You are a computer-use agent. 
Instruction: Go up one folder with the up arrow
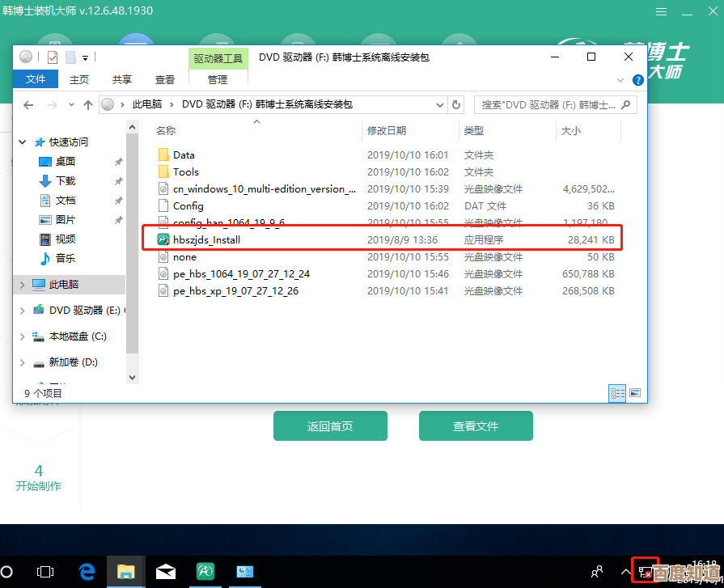88,104
